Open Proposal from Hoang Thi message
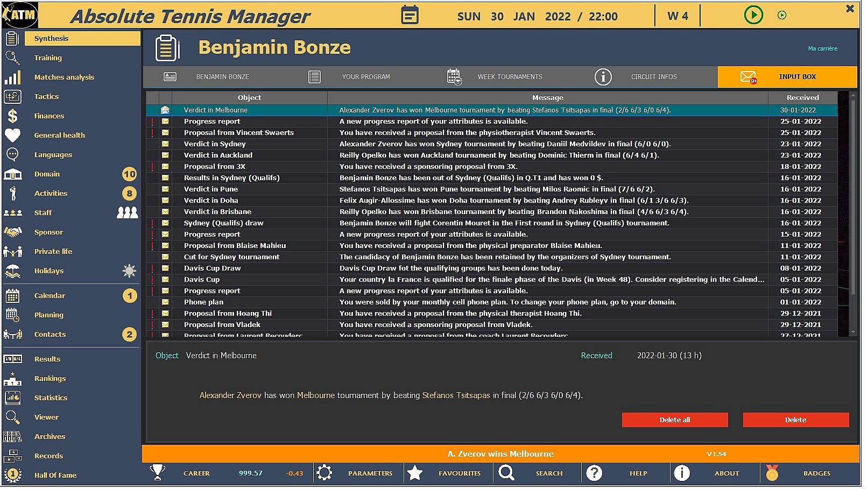The height and width of the screenshot is (489, 868). [x=492, y=314]
